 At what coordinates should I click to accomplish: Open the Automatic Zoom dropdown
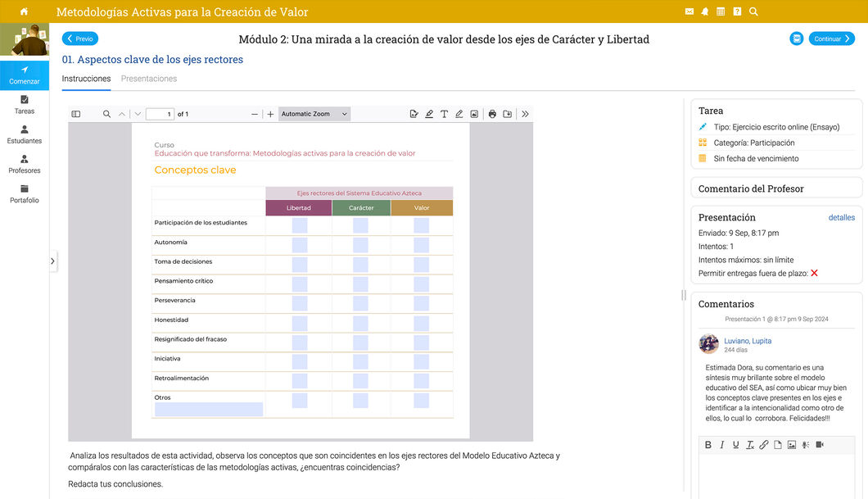point(314,114)
